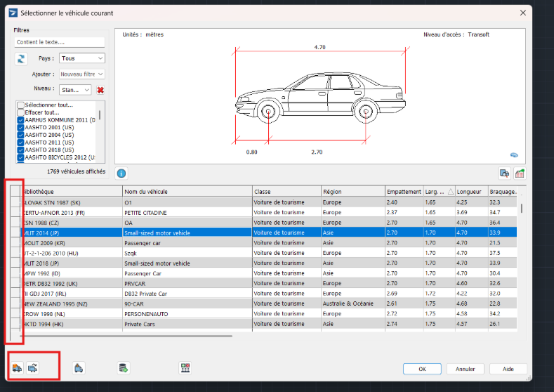Click the vehicle icon with curved arrow
This screenshot has width=554, height=392.
click(32, 367)
